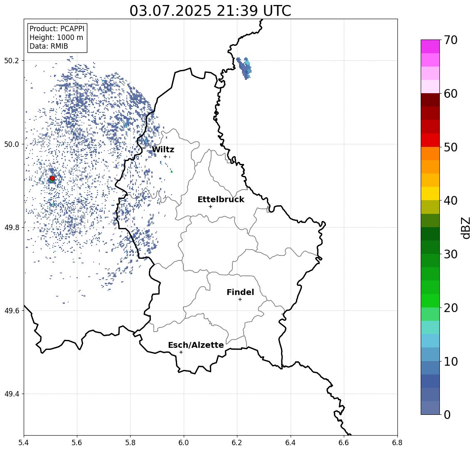
Task: Click the longitude 6.0 axis label
Action: (x=184, y=443)
